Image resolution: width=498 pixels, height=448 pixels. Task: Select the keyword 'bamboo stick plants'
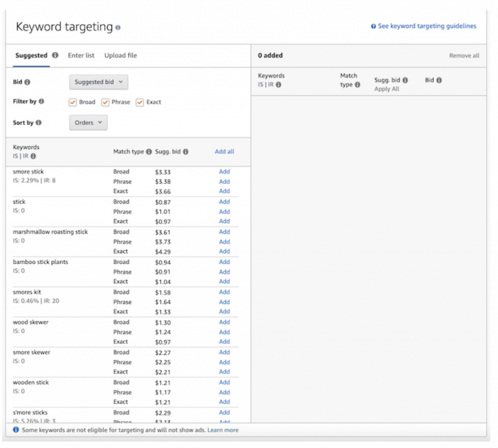coord(40,262)
